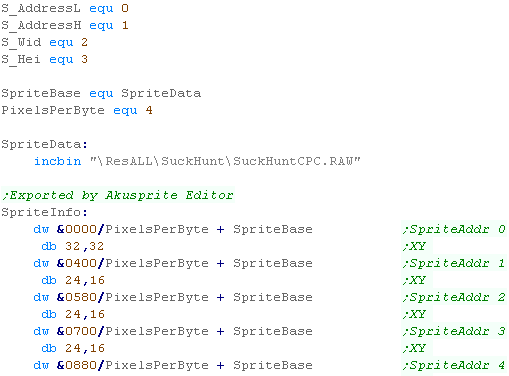Click PixelsPerByte on the &0400 line

click(x=157, y=263)
